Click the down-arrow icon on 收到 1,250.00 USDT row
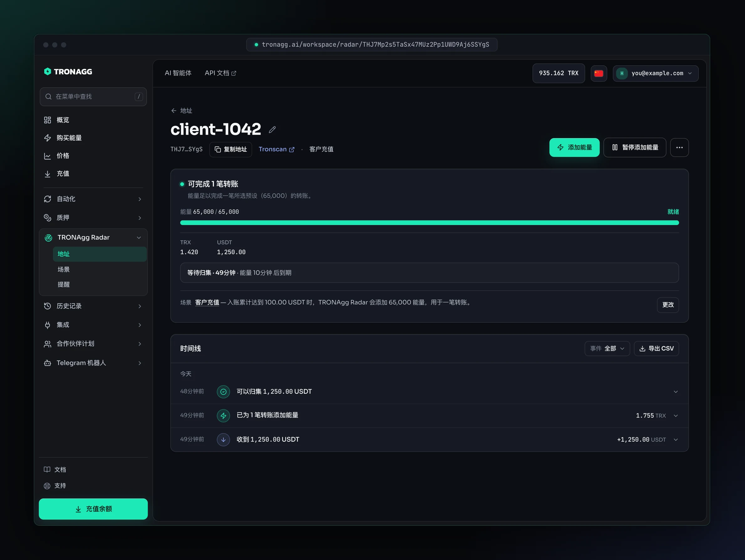 [223, 439]
